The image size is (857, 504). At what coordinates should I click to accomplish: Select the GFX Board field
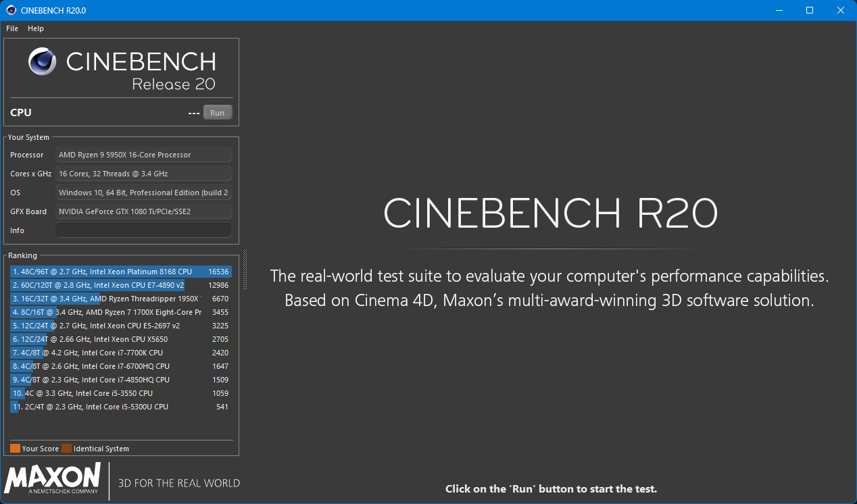pos(143,211)
